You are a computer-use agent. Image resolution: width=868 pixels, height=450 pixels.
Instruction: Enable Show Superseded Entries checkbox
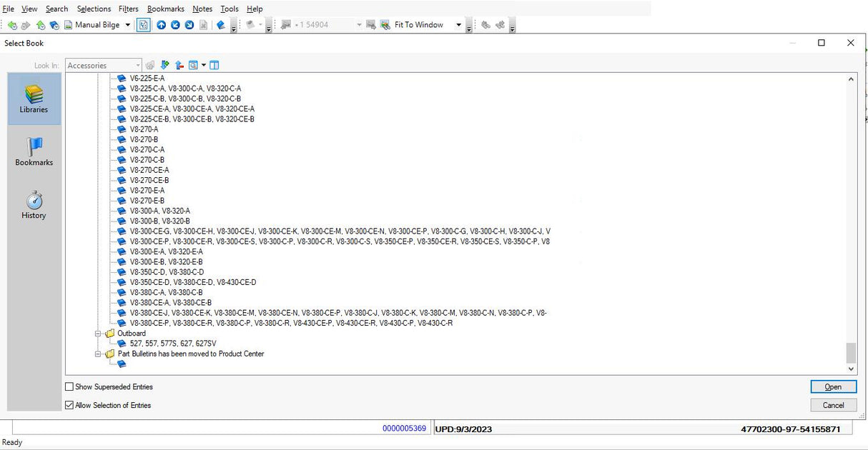(69, 386)
